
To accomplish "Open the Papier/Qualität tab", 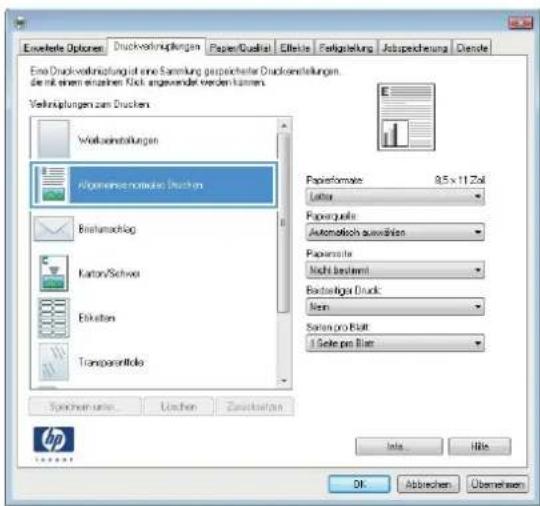I will [x=240, y=48].
